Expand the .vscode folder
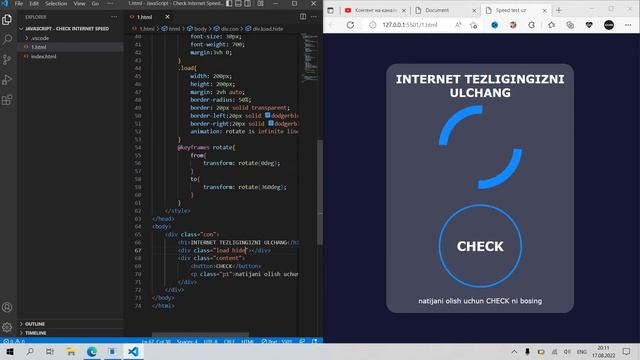The height and width of the screenshot is (360, 640). [x=70, y=38]
